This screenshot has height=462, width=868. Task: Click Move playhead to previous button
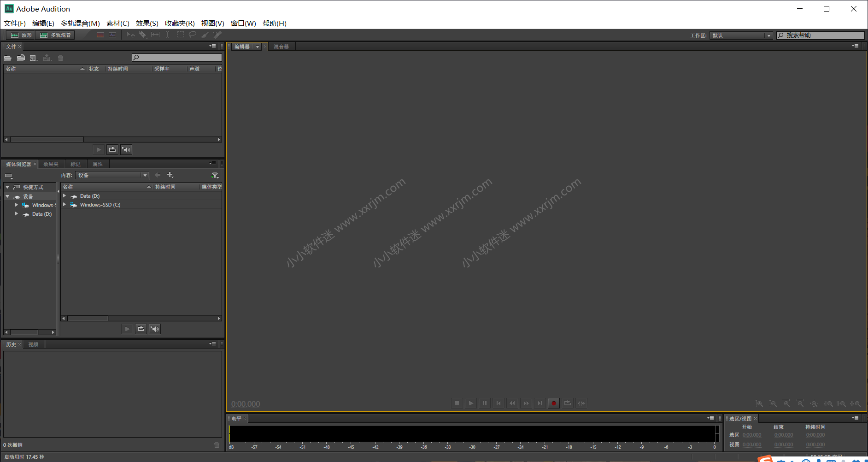point(499,403)
